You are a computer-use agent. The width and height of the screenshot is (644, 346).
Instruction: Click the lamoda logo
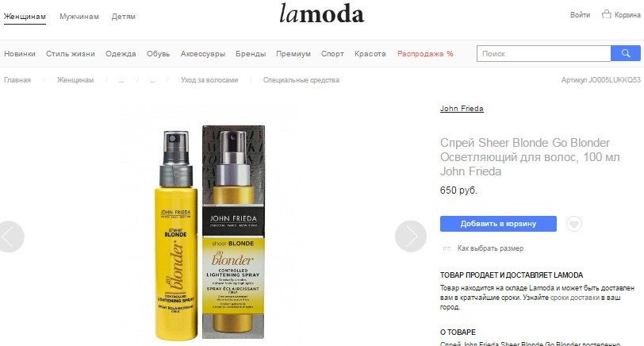(x=321, y=13)
